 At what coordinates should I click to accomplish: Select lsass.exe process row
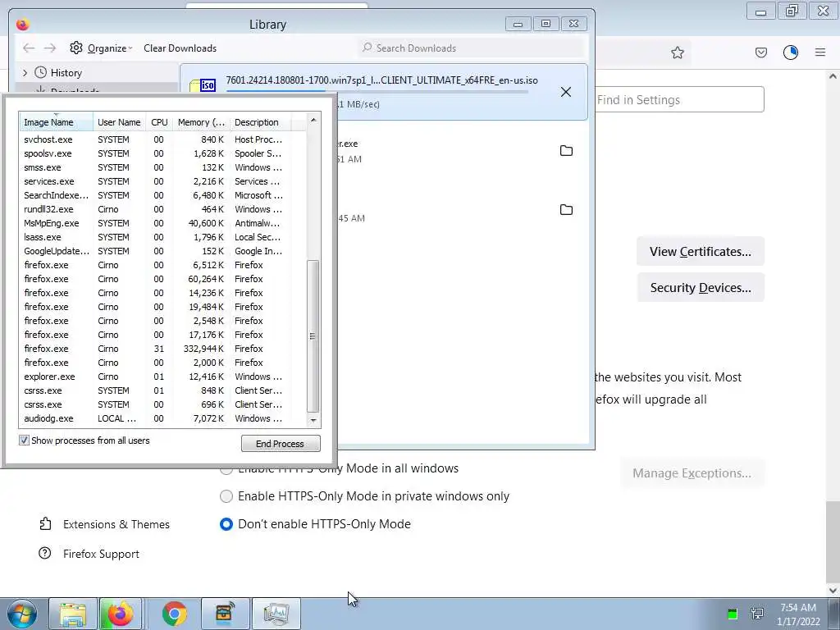162,237
